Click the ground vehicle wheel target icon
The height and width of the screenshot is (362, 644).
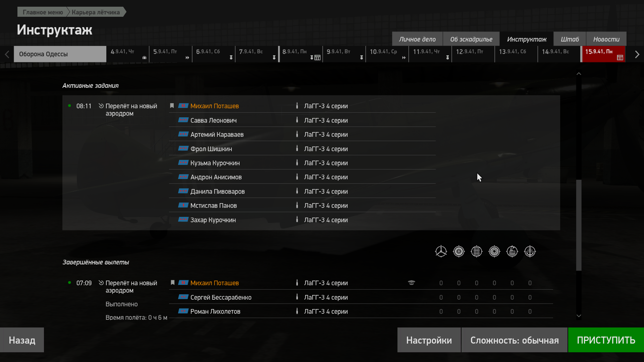[x=459, y=251]
